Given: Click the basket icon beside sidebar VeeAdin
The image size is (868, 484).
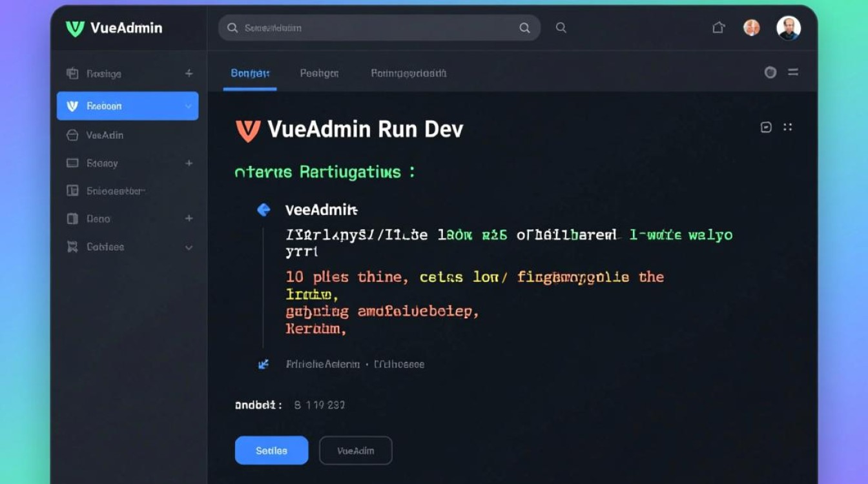Looking at the screenshot, I should [72, 135].
